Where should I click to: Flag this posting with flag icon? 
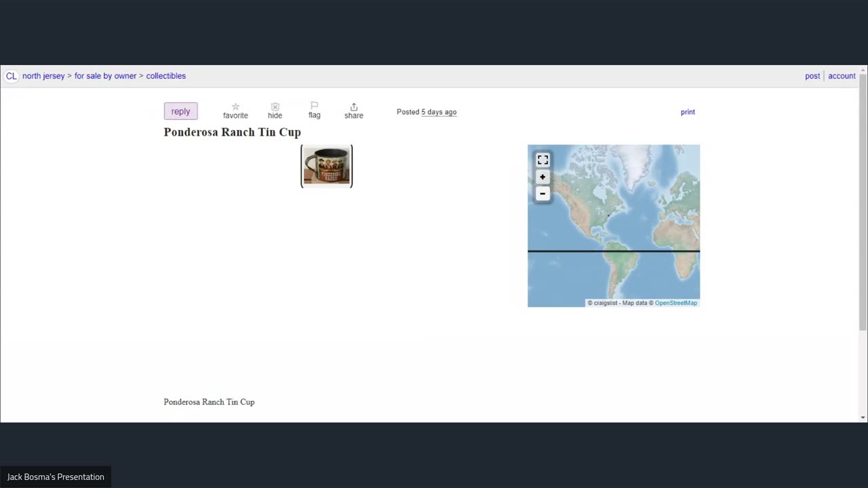coord(314,110)
